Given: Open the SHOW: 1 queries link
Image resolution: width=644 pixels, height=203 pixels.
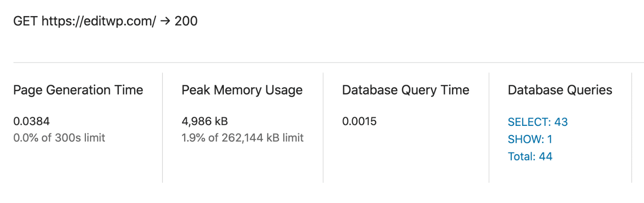Looking at the screenshot, I should coord(530,139).
